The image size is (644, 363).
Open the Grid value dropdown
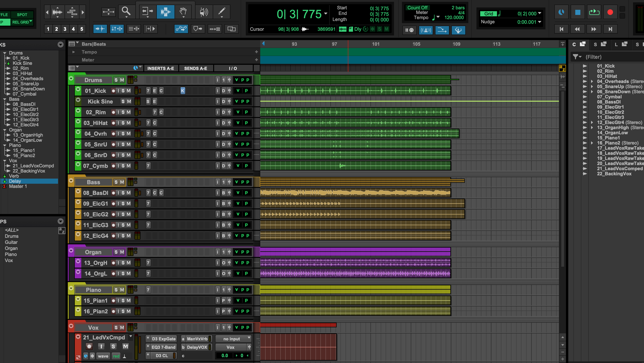tap(539, 14)
